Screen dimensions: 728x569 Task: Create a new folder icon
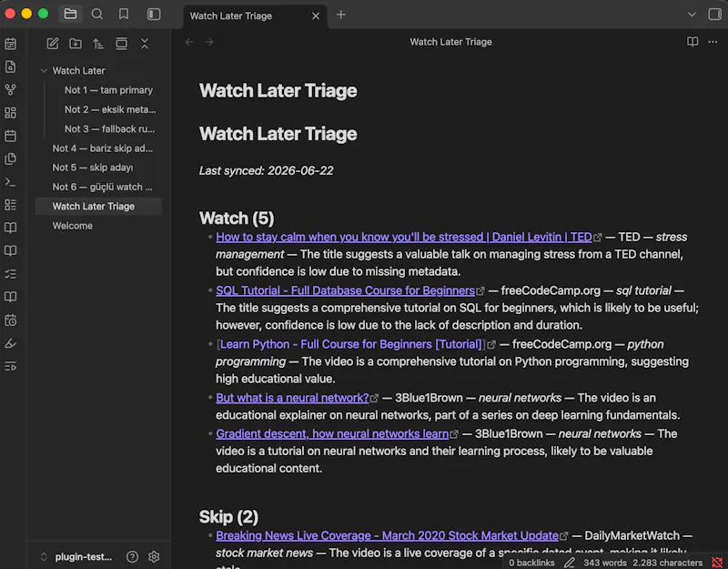(76, 44)
